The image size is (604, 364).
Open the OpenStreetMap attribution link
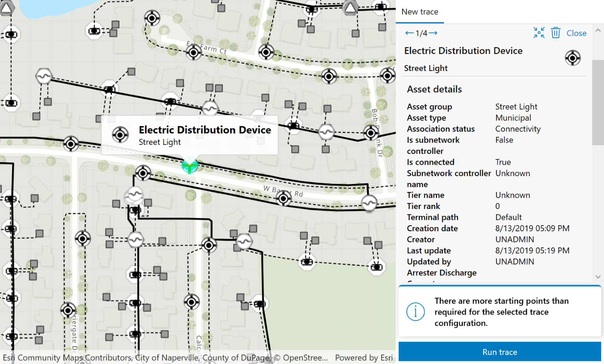click(298, 358)
